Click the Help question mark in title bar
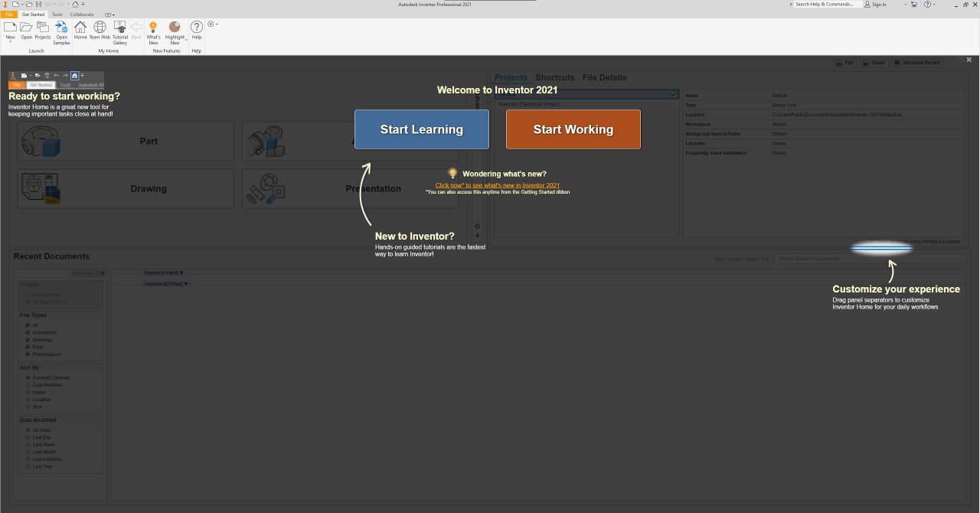This screenshot has width=980, height=513. [x=928, y=4]
